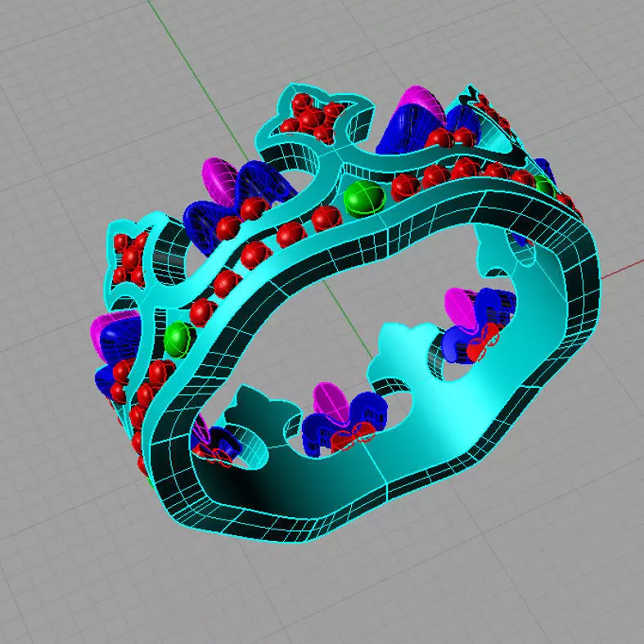This screenshot has width=644, height=644.
Task: Click the red X-axis line at viewport edge
Action: pos(621,269)
